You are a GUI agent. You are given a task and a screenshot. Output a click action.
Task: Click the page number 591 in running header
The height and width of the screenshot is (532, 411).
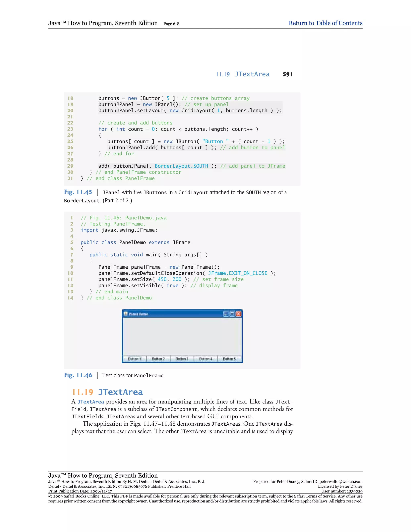pos(287,74)
